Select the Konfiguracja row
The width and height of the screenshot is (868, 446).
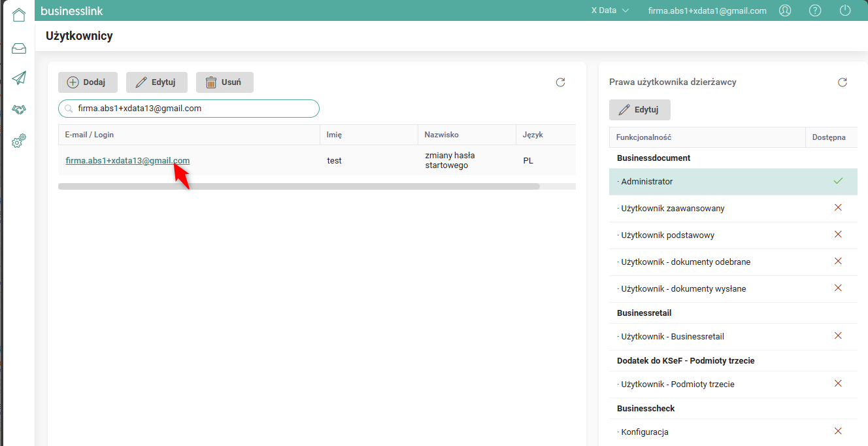coord(733,432)
